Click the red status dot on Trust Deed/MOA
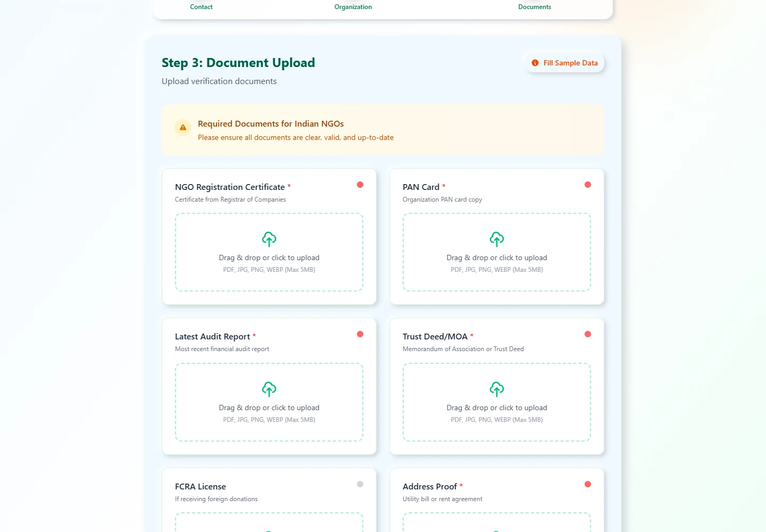The height and width of the screenshot is (532, 766). click(x=588, y=334)
